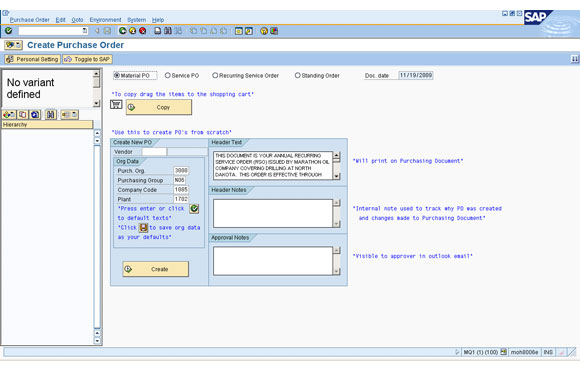The width and height of the screenshot is (580, 371).
Task: Click the Vendor input field
Action: point(154,152)
